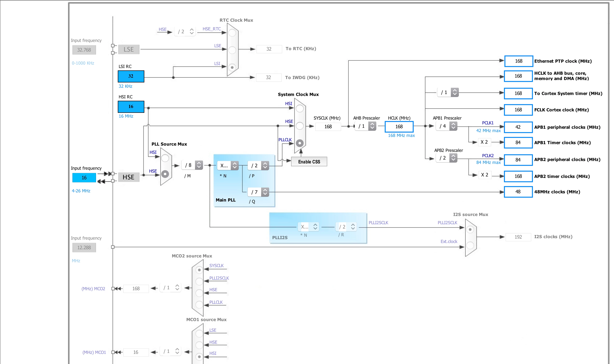Choose HSE in PLL Source Mux

tap(165, 174)
